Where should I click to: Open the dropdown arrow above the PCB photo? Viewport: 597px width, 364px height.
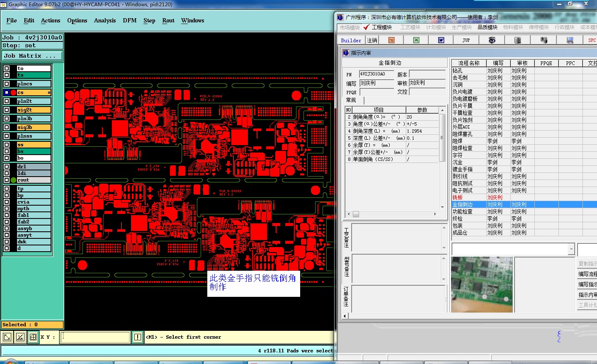click(571, 249)
